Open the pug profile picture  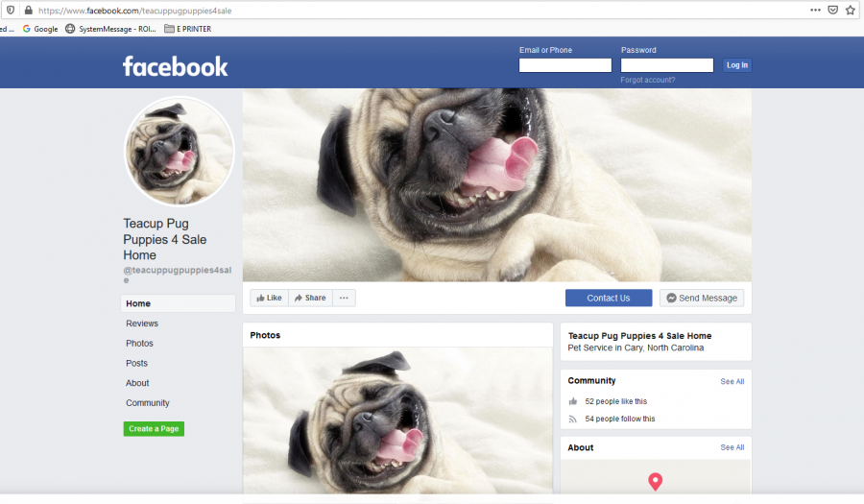[x=180, y=151]
